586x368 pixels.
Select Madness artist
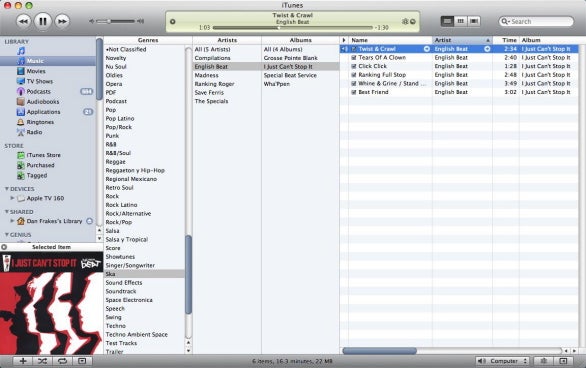point(227,75)
